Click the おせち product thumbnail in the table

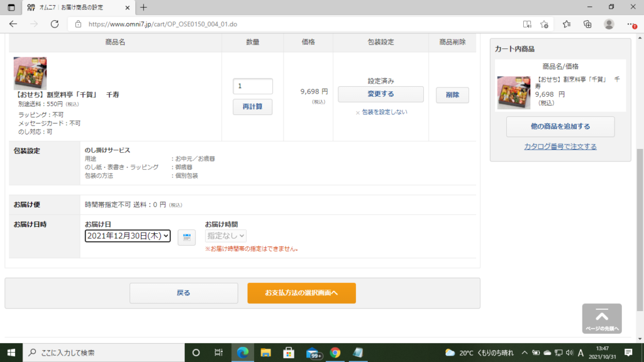pyautogui.click(x=30, y=73)
